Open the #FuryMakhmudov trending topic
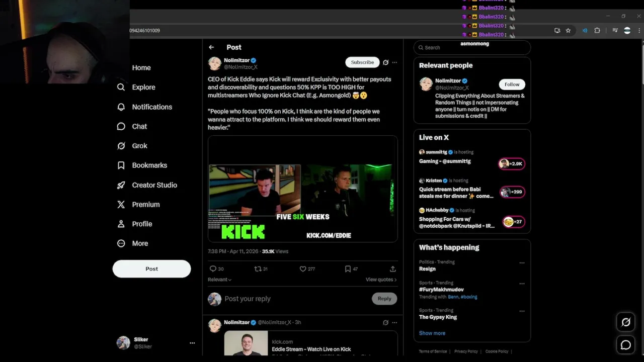 click(x=441, y=290)
